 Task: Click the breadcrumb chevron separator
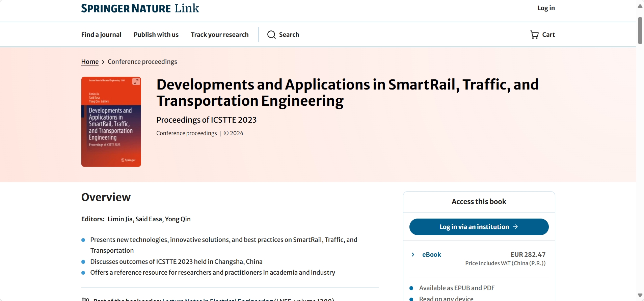click(x=103, y=62)
